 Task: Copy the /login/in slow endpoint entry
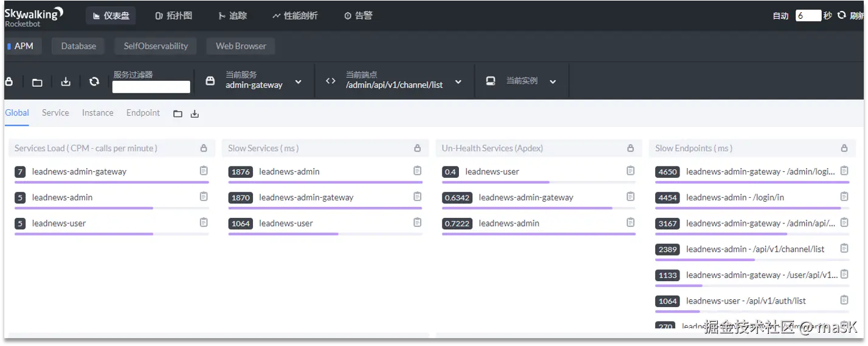point(844,196)
